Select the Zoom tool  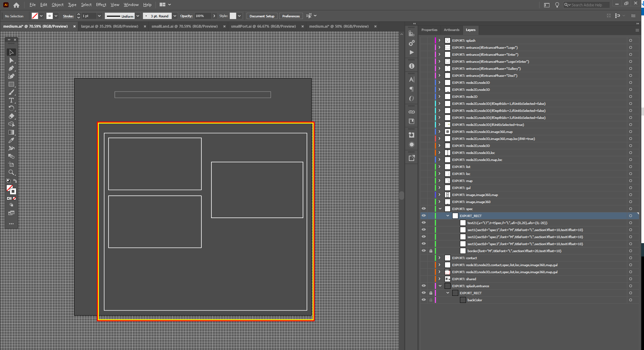tap(11, 172)
